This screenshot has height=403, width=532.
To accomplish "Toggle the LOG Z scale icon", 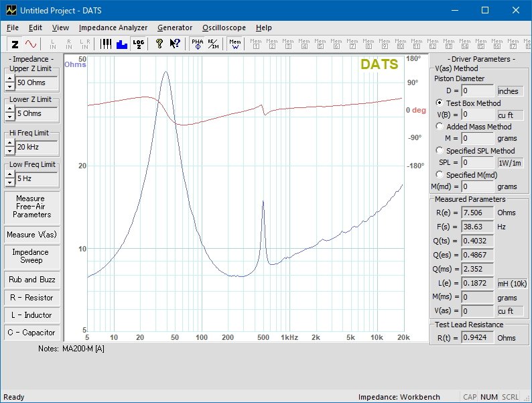I will tap(139, 44).
